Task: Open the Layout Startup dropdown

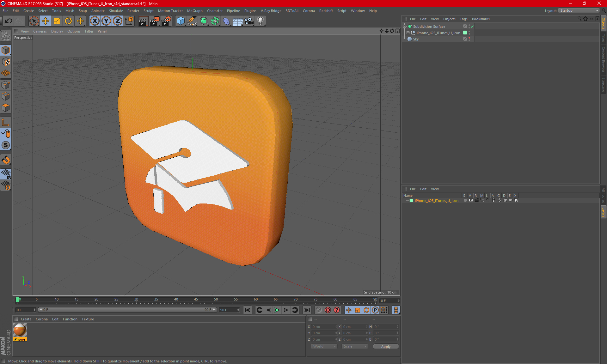Action: [x=579, y=10]
